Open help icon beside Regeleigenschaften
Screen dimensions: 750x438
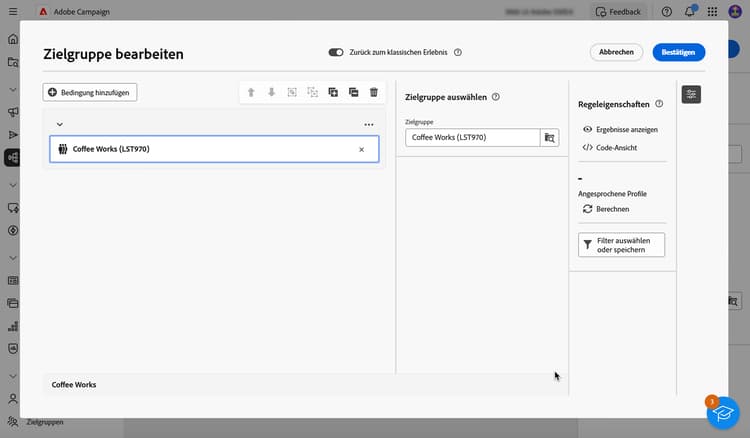pos(659,104)
